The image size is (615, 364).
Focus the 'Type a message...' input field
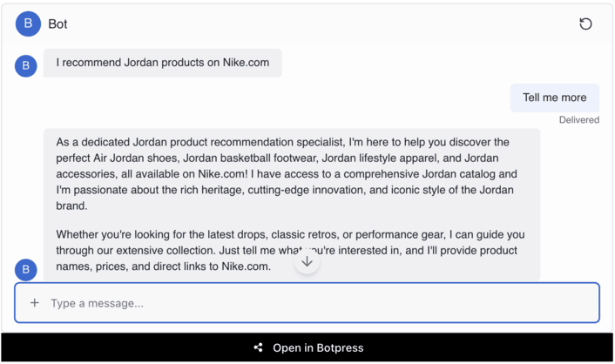314,303
